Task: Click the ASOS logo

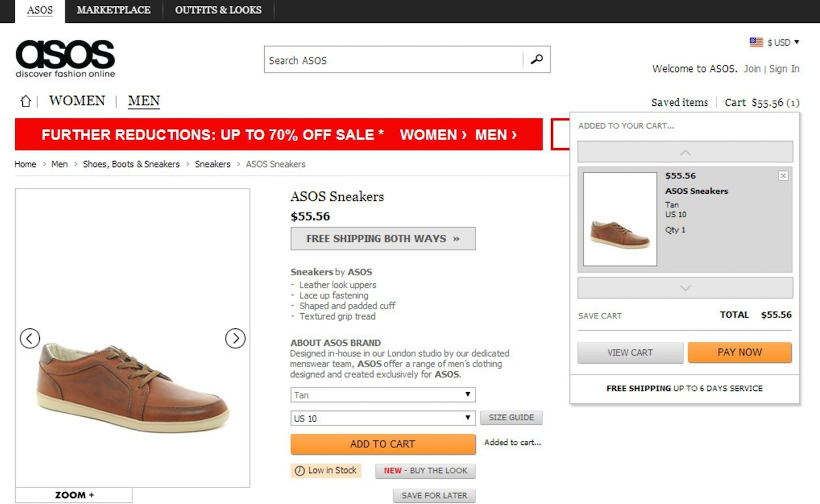Action: 65,59
